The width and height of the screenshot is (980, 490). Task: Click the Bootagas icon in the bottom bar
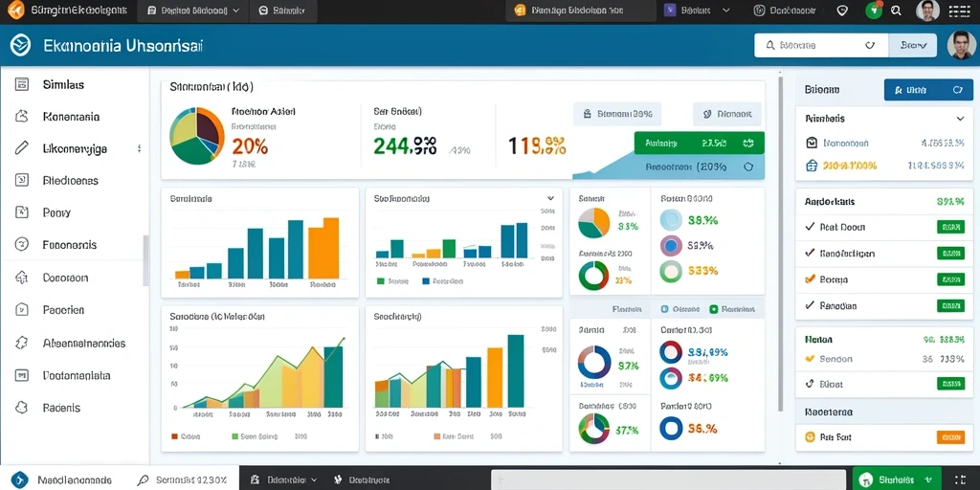(x=338, y=479)
